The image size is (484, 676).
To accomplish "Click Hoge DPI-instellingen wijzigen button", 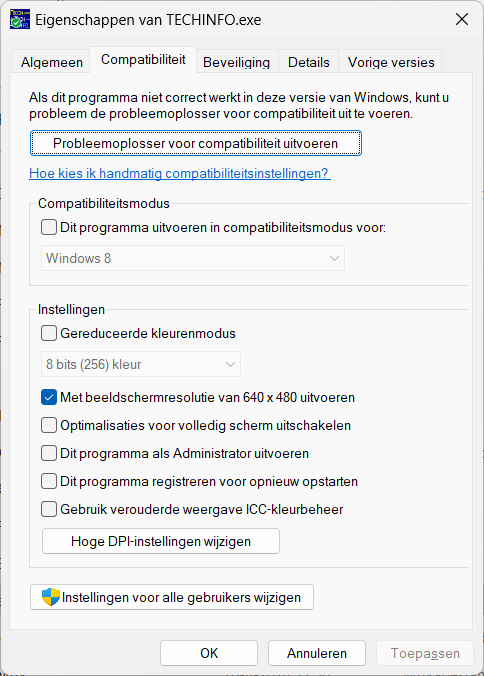I will (x=161, y=541).
